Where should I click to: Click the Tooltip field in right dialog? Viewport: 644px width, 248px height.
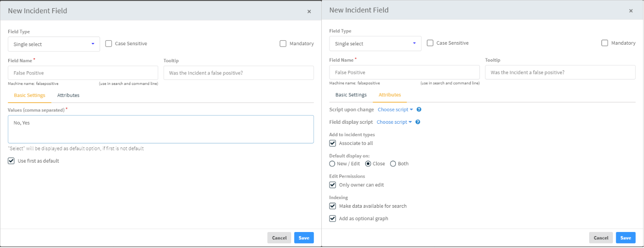[560, 73]
